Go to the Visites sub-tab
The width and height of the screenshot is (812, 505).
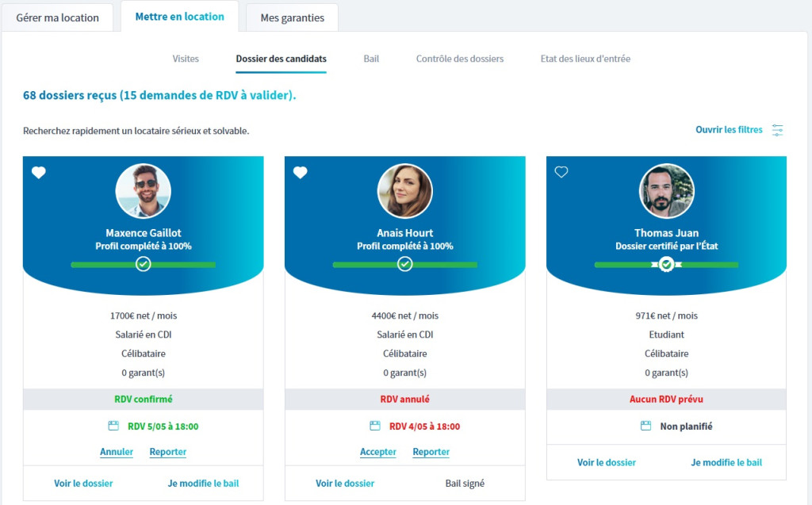click(186, 59)
